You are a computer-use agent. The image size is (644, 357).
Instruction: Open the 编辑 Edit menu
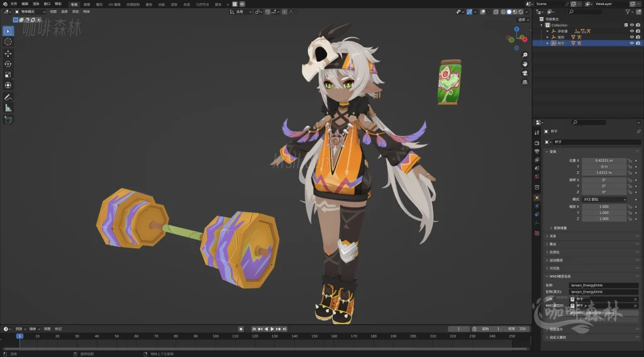[x=25, y=4]
